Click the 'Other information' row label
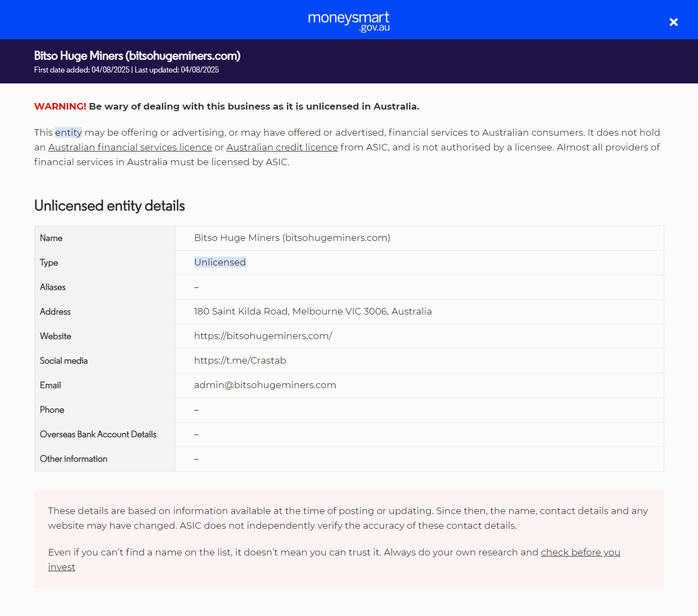This screenshot has height=616, width=698. click(73, 459)
